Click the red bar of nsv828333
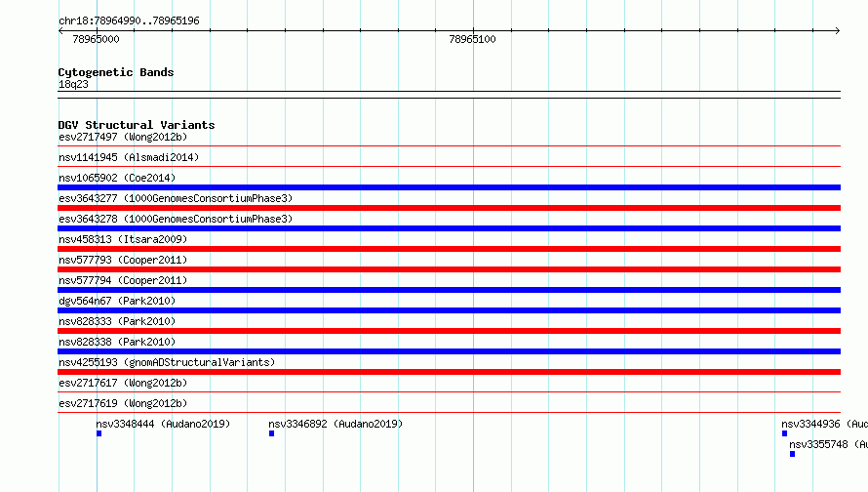 449,331
